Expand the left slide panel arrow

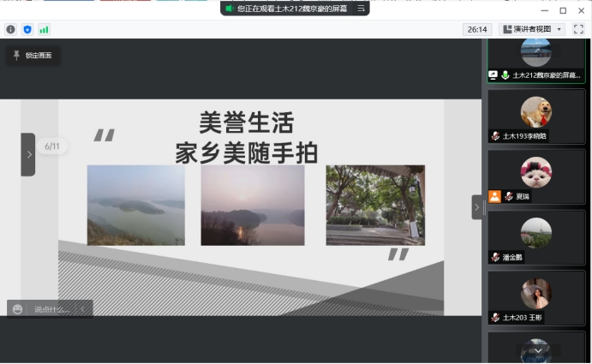click(28, 154)
